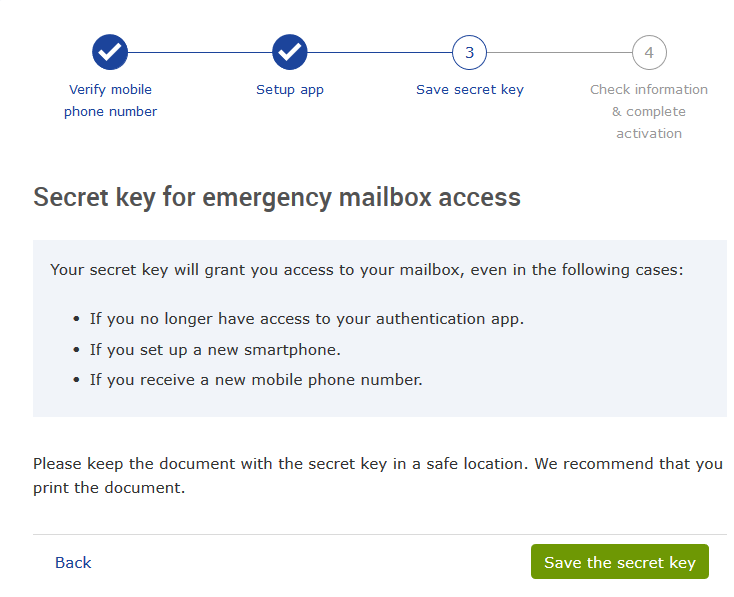Click the Secret key for emergency mailbox access heading

click(x=277, y=197)
